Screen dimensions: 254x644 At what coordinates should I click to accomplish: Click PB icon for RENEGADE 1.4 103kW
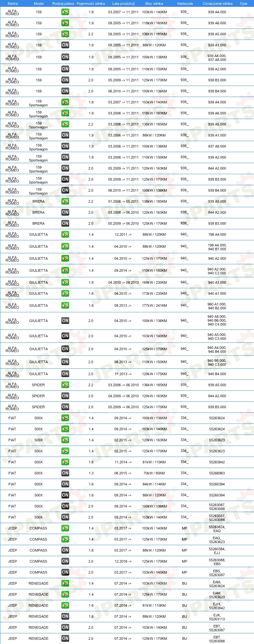[x=65, y=583]
